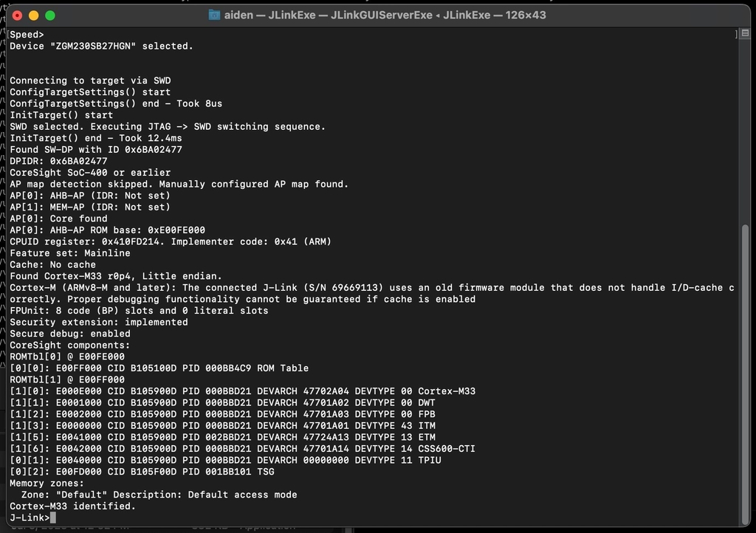
Task: Click 'AP[0]: Core found' line
Action: (x=58, y=219)
